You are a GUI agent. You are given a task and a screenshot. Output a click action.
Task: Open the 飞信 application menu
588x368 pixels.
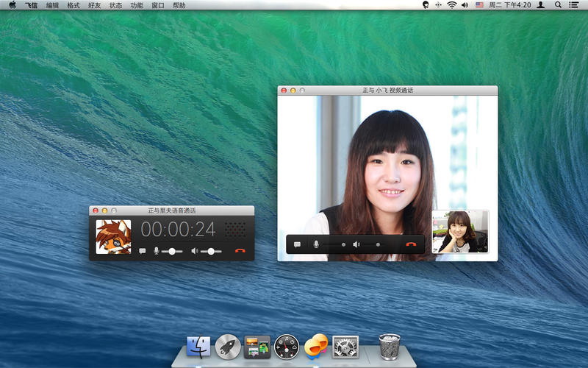coord(30,5)
